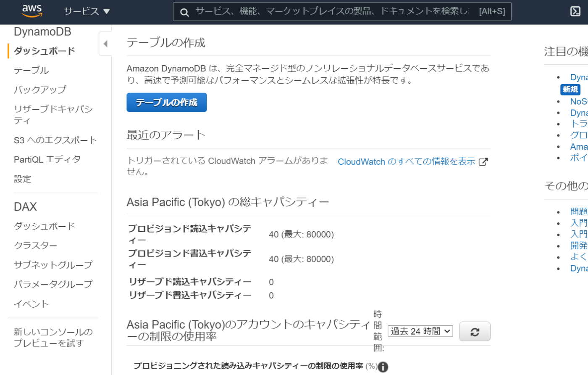Screen dimensions: 588x375
Task: Click the プロビジョンド読込キャパシティー label
Action: [190, 235]
